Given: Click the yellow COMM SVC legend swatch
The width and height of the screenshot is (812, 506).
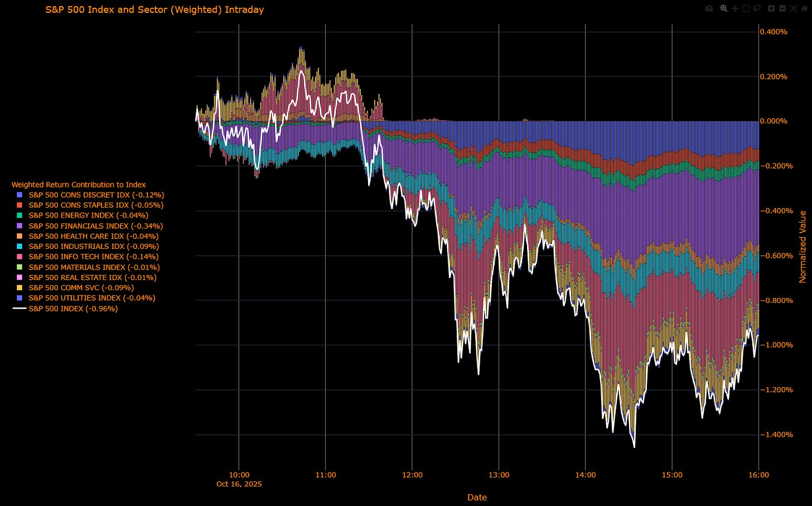Looking at the screenshot, I should 20,288.
